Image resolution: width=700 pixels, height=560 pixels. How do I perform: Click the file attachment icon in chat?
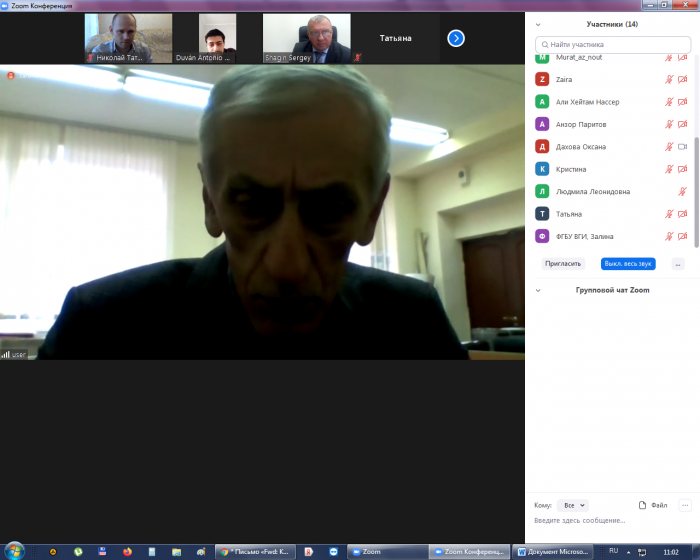coord(643,505)
